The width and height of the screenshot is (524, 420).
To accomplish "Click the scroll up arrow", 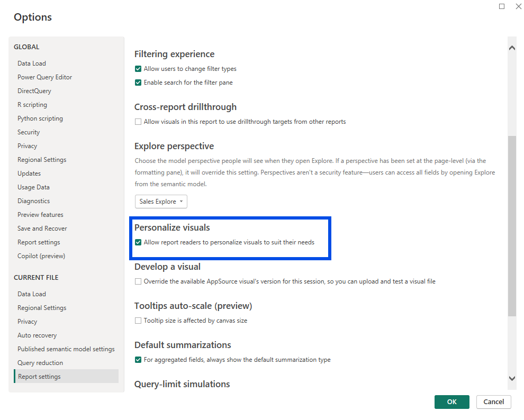I will pos(512,48).
